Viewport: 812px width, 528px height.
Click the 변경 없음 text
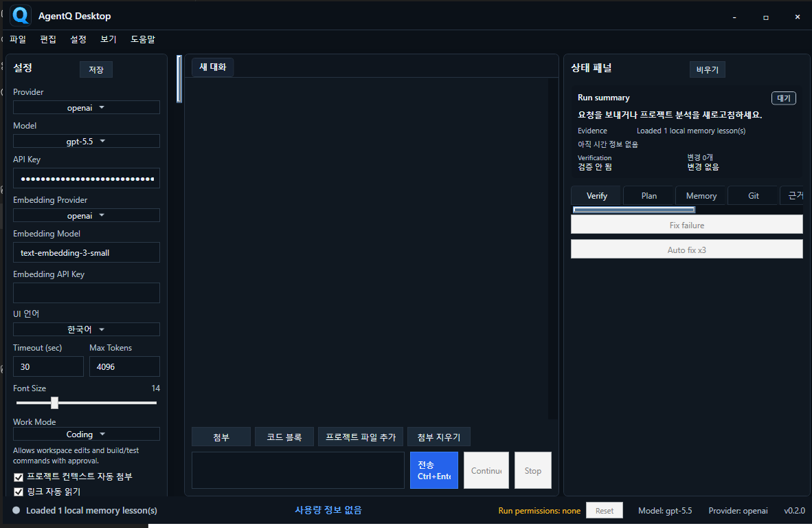tap(703, 167)
